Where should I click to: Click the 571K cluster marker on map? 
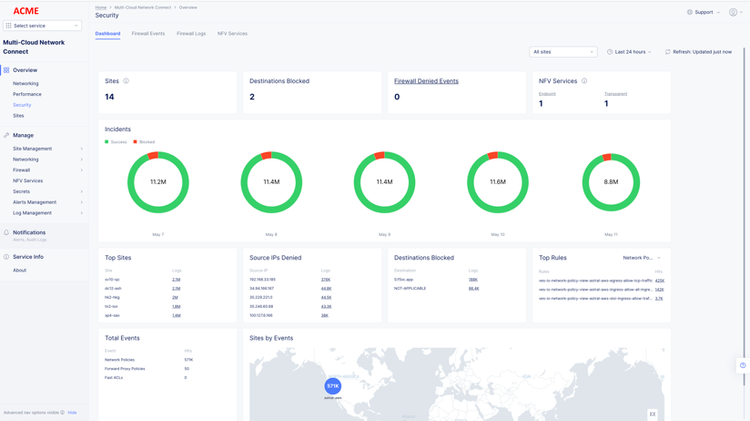click(x=332, y=386)
